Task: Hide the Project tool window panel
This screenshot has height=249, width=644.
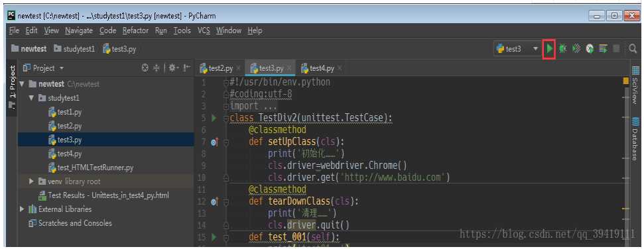Action: point(187,68)
